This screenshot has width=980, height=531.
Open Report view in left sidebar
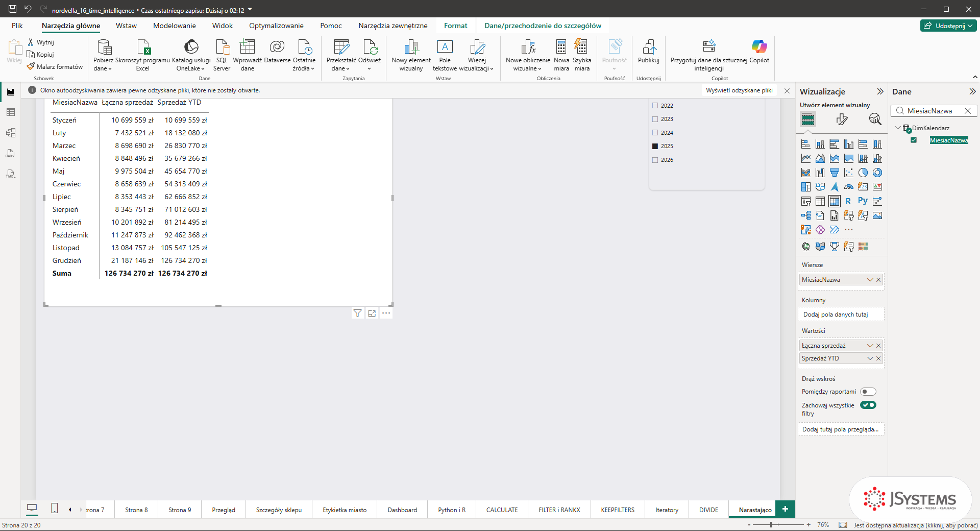pyautogui.click(x=10, y=92)
